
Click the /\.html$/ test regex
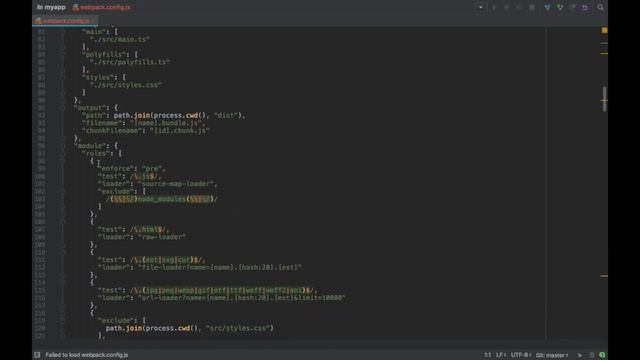(148, 229)
